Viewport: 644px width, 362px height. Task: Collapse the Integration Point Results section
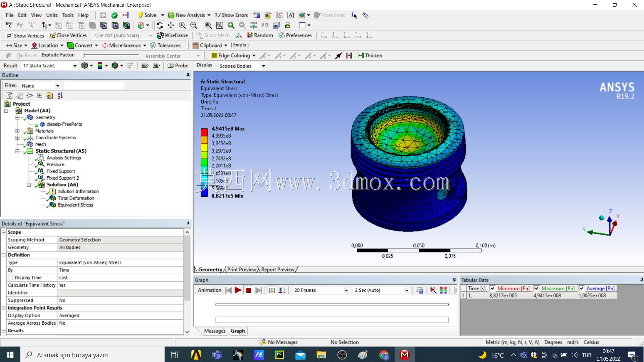[4, 308]
